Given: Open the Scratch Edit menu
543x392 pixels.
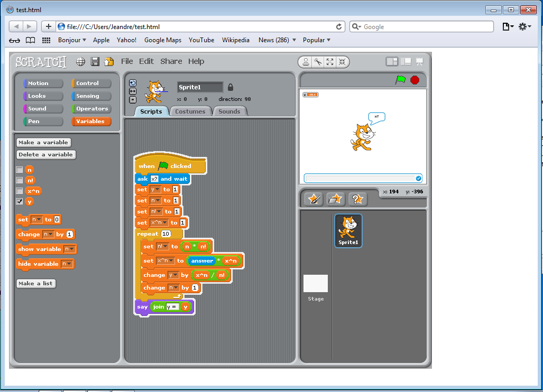Looking at the screenshot, I should 146,62.
